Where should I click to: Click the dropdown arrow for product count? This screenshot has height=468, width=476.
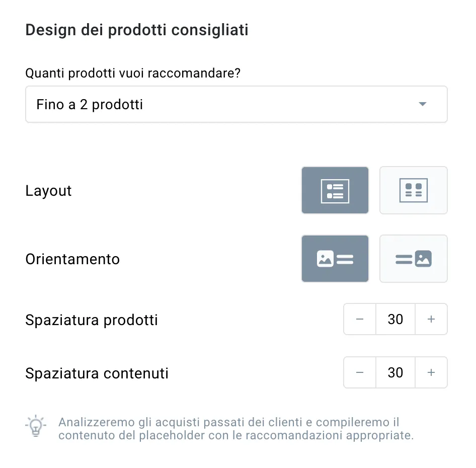click(423, 104)
